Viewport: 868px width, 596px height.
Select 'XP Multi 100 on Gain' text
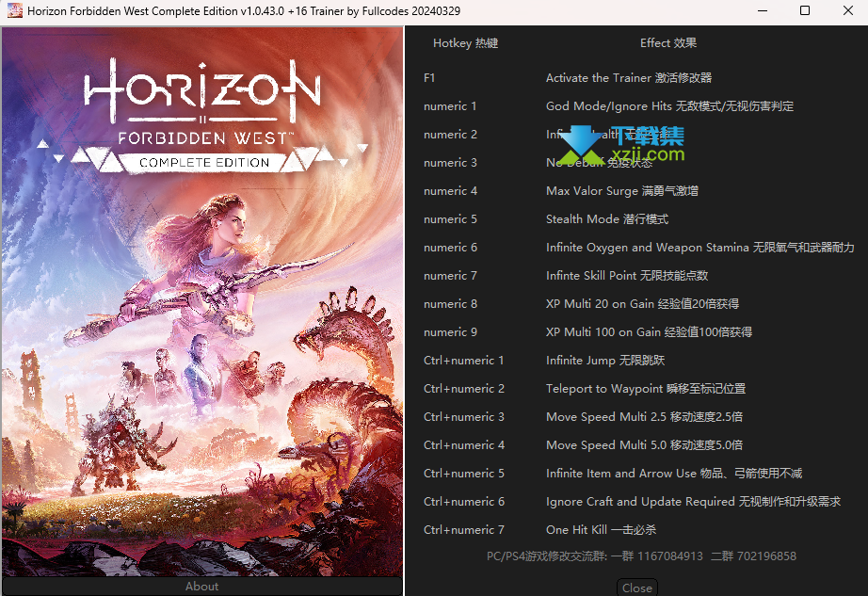click(x=603, y=332)
